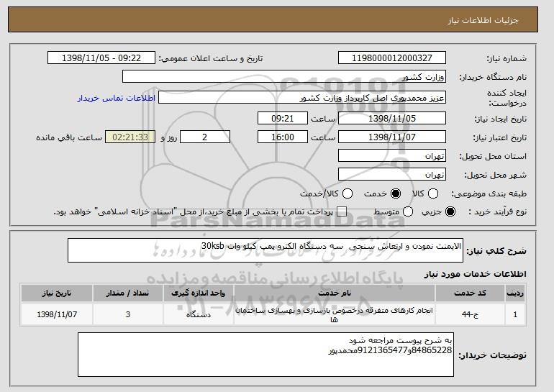Viewport: 554px width, 392px height.
Task: Select the خدمت radio button
Action: [x=396, y=193]
